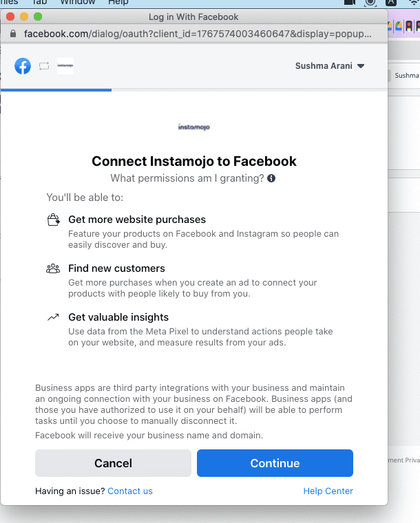Open the Help menu in menu bar
Viewport: 420px width, 523px height.
click(x=118, y=2)
